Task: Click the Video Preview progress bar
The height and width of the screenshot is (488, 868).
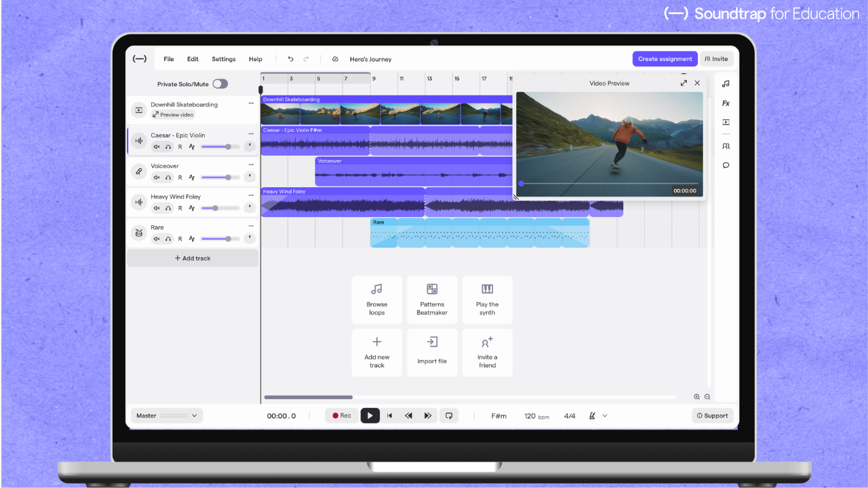Action: click(609, 184)
